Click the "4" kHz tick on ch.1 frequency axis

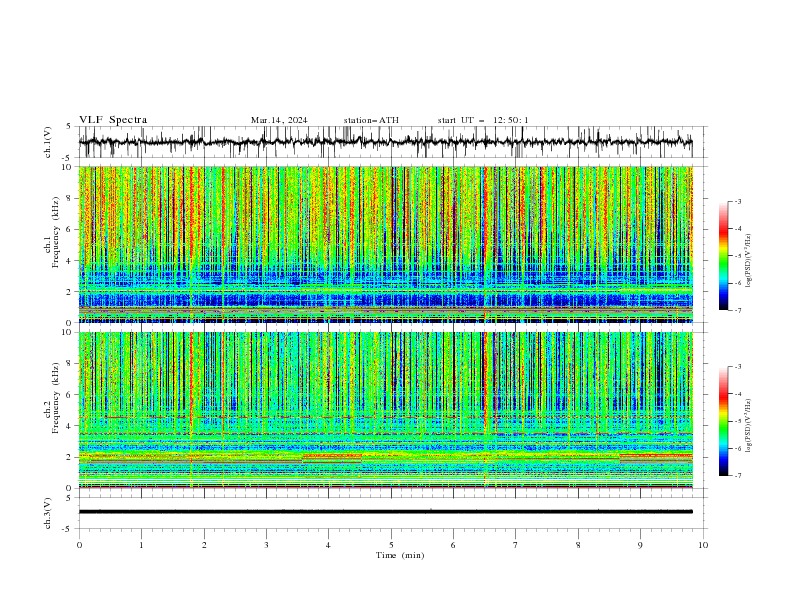click(69, 261)
